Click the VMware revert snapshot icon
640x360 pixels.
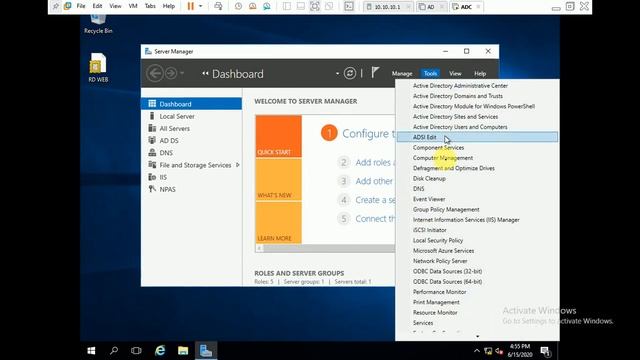[253, 6]
